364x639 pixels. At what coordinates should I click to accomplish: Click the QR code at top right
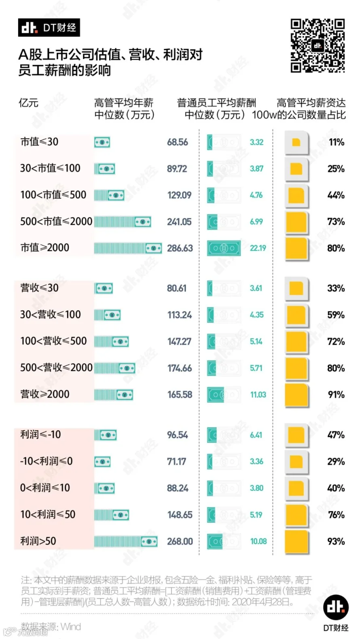tap(317, 46)
